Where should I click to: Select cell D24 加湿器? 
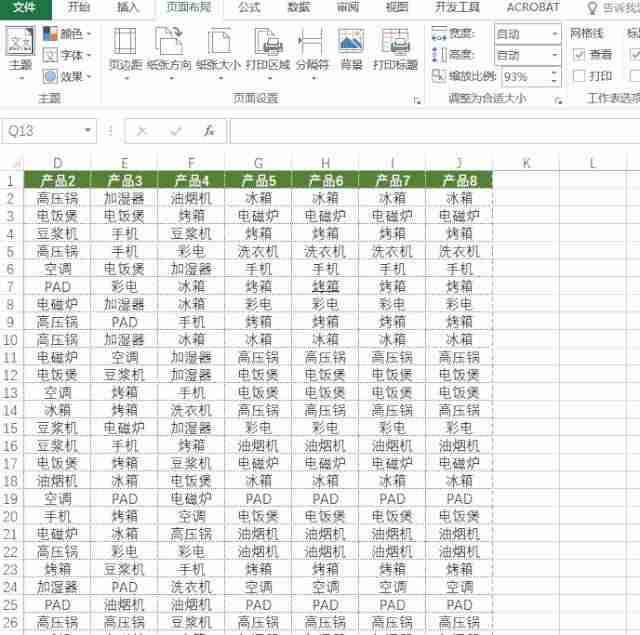pyautogui.click(x=58, y=587)
